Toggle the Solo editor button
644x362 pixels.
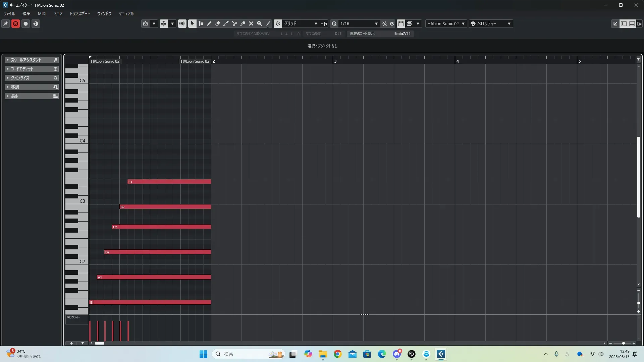tap(15, 24)
